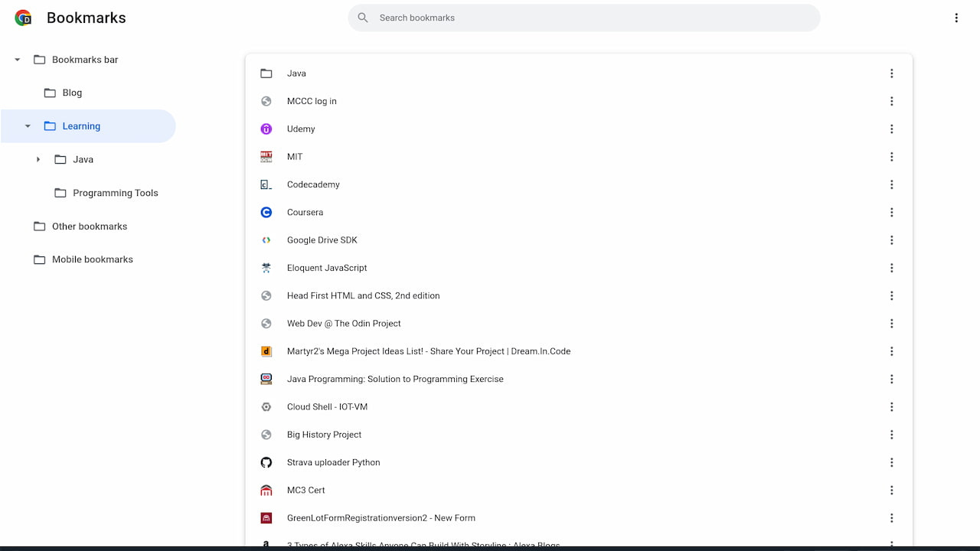Click the magnifier icon in search bar
980x551 pixels.
tap(363, 18)
